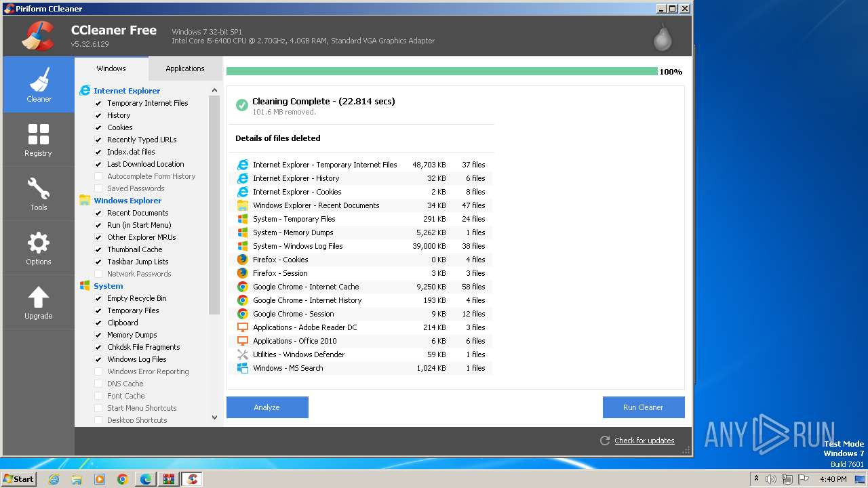Open the Windows Start menu
Viewport: 868px width, 488px height.
pyautogui.click(x=19, y=479)
